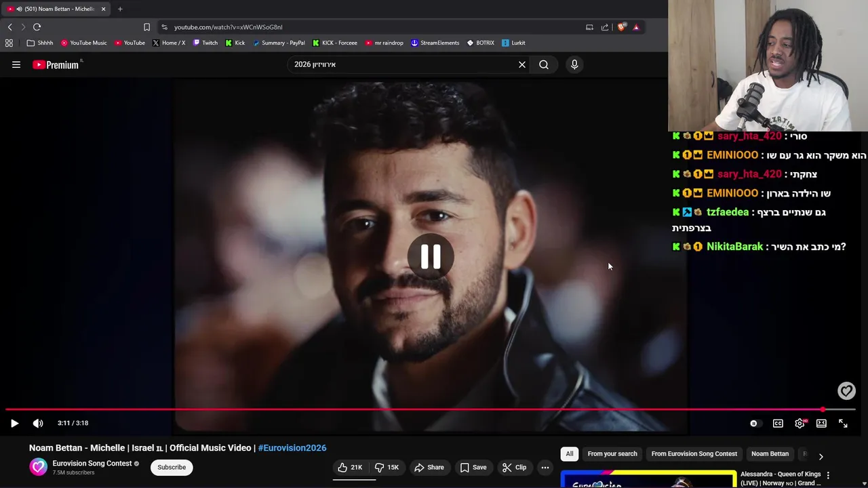Open Brave Rewards triangle icon
The image size is (868, 488).
click(x=636, y=27)
